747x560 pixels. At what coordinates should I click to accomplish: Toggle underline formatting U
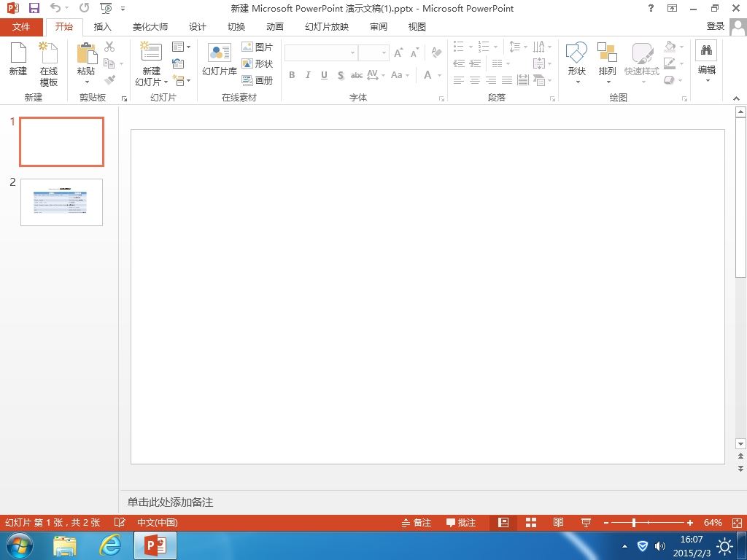325,75
